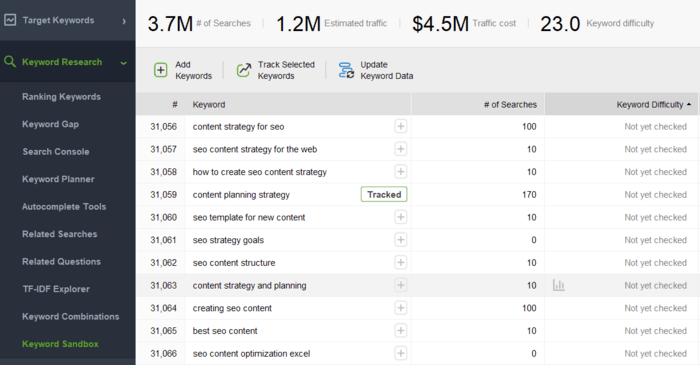Select keyword 'best seo content'
The image size is (700, 365).
coord(225,331)
